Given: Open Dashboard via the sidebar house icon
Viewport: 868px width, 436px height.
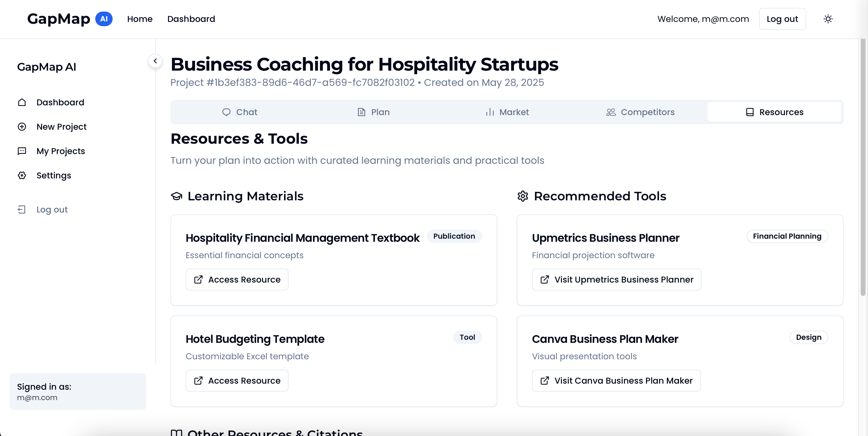Looking at the screenshot, I should point(22,103).
